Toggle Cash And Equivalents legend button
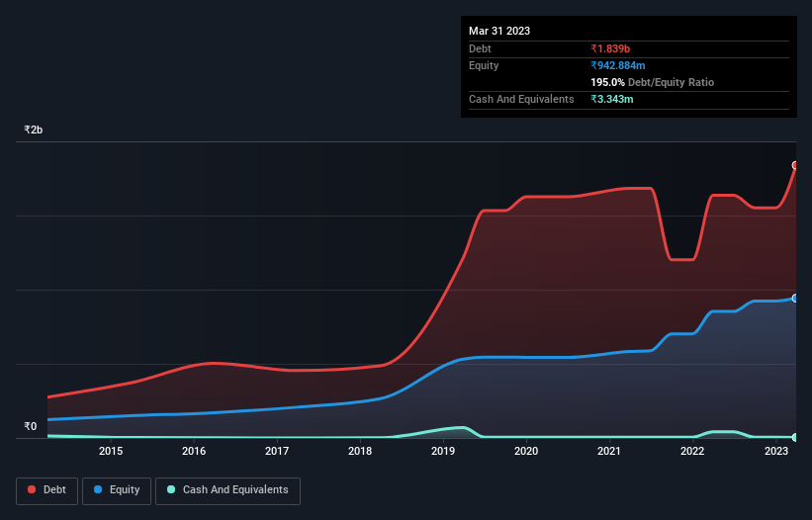 click(x=227, y=490)
